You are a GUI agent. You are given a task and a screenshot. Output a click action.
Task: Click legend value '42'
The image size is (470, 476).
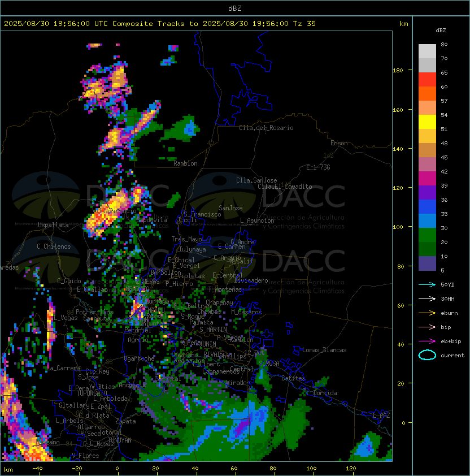444,171
